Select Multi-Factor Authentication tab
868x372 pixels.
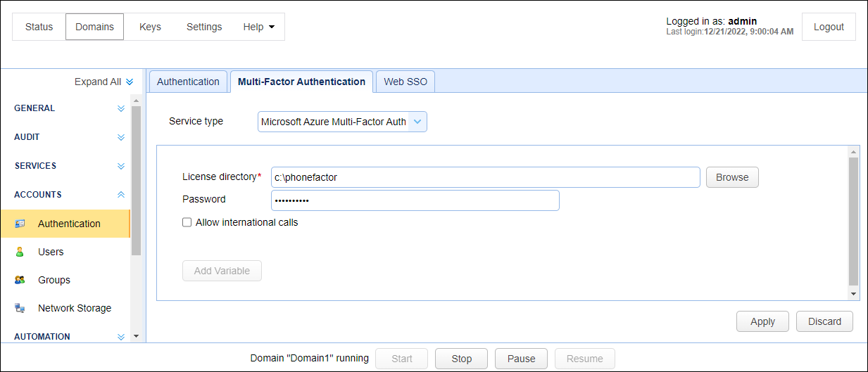(x=301, y=82)
